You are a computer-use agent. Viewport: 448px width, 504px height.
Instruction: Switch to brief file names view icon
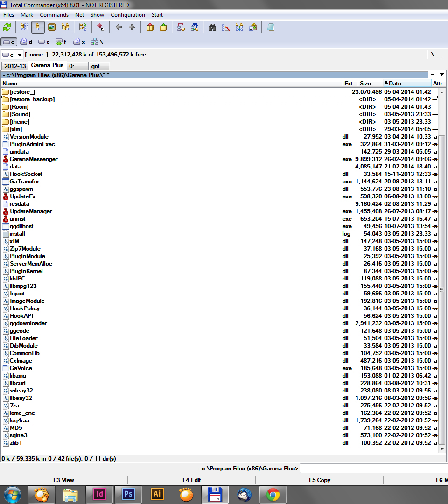(x=25, y=28)
